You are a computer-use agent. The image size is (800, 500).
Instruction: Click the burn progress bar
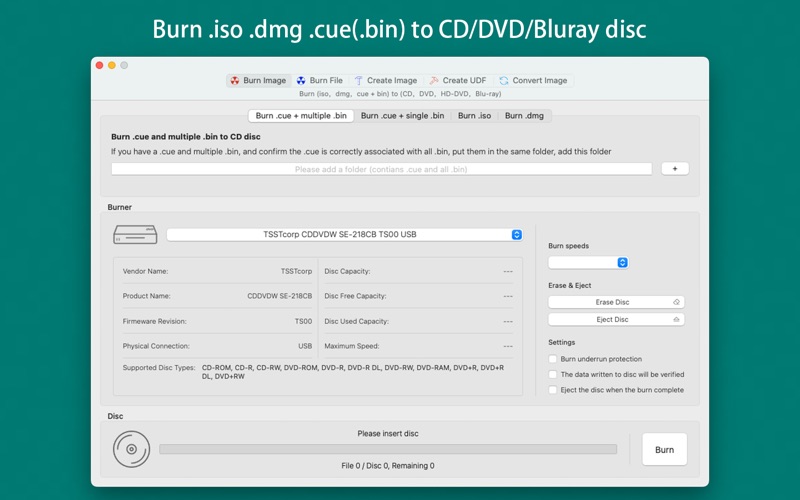coord(388,449)
